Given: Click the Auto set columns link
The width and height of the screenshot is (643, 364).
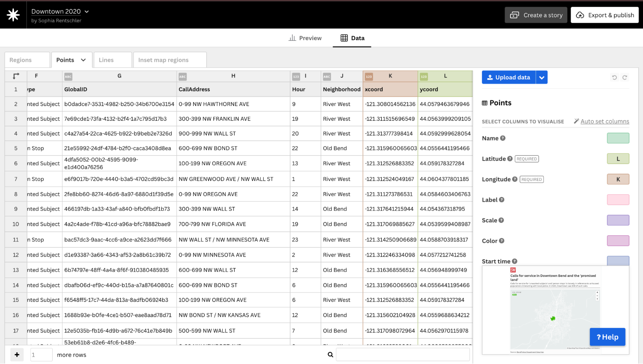Looking at the screenshot, I should click(x=605, y=121).
